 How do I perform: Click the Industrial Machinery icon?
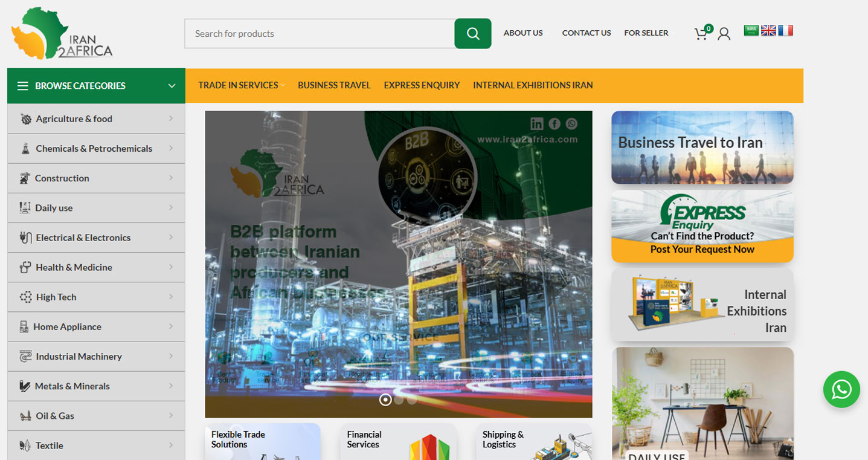[x=25, y=357]
